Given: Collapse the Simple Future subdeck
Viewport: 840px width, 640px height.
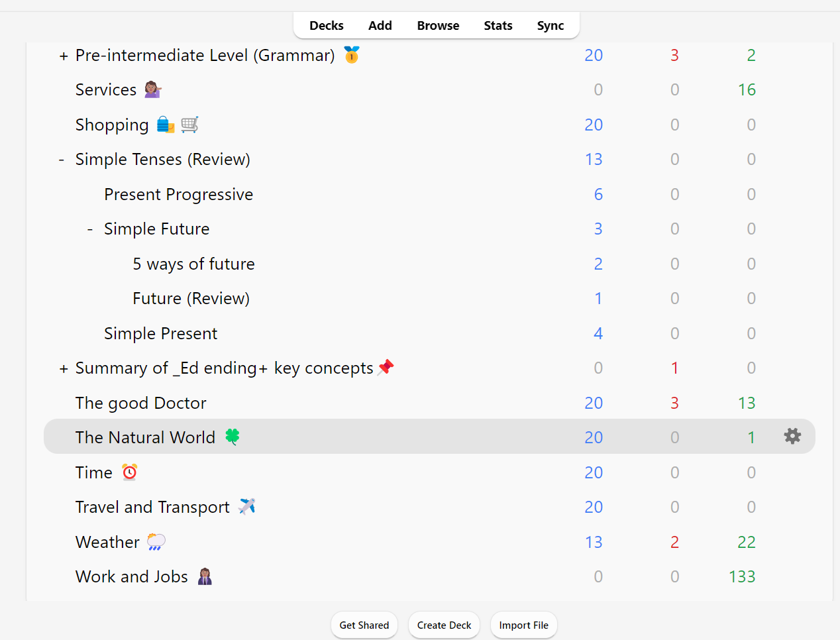Looking at the screenshot, I should pos(90,229).
